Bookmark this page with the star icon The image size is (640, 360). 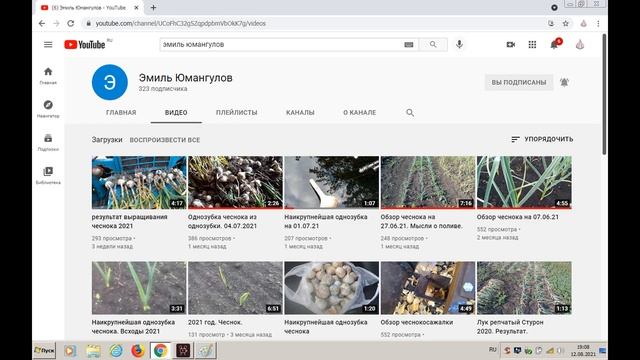click(566, 23)
